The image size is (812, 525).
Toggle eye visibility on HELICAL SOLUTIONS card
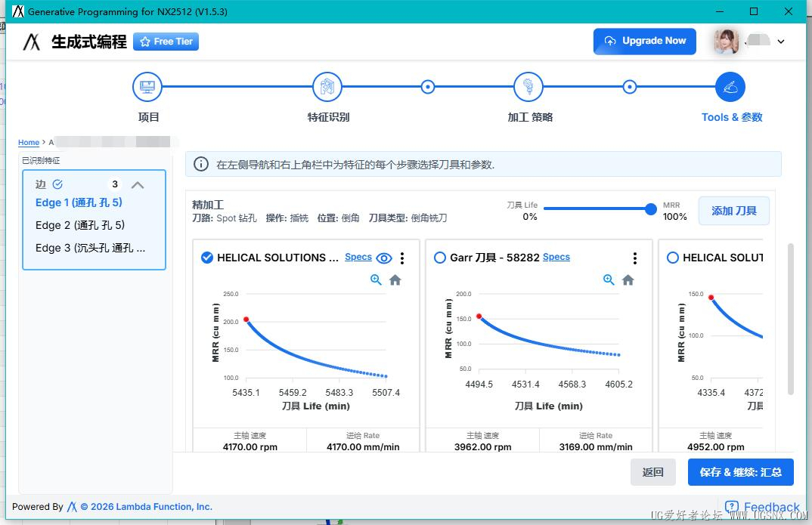[x=384, y=258]
